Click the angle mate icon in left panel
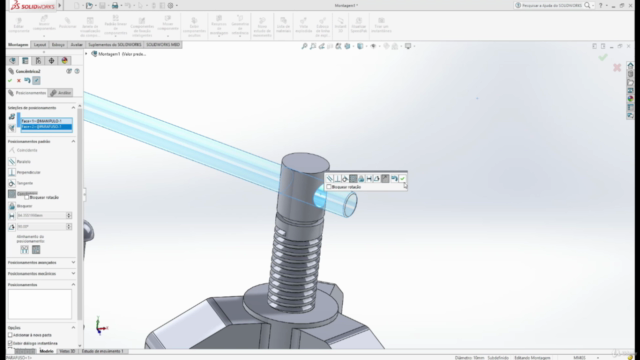Viewport: 640px width, 360px height. 12,227
